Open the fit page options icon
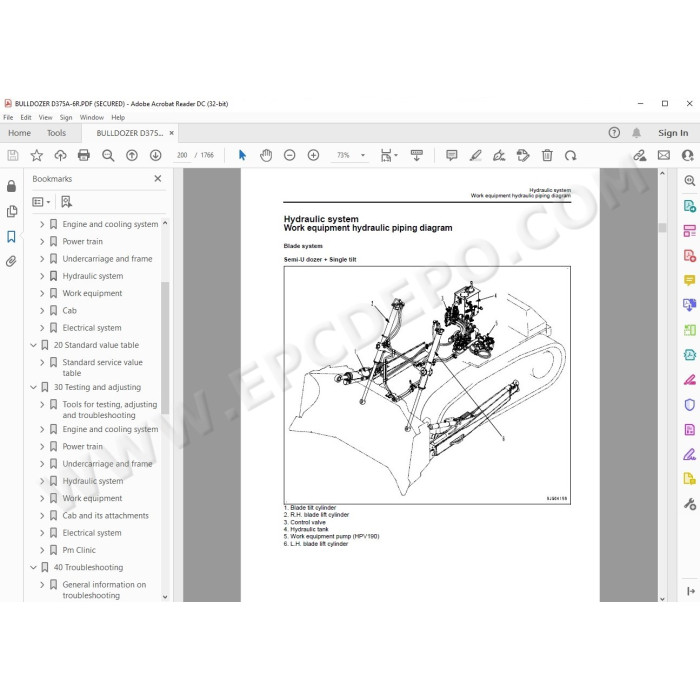The width and height of the screenshot is (700, 700). coord(388,155)
